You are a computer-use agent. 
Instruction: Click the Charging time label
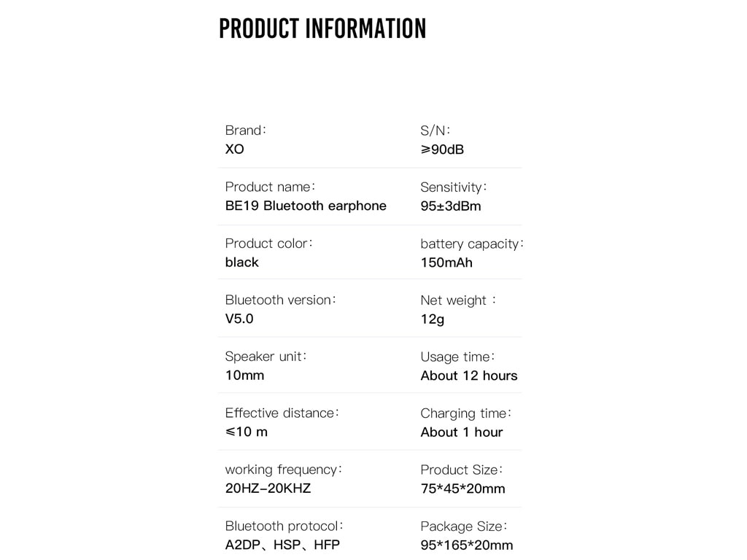coord(465,413)
